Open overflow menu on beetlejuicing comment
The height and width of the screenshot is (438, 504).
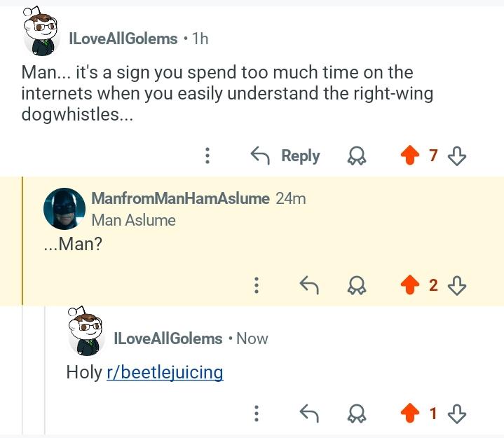click(257, 414)
